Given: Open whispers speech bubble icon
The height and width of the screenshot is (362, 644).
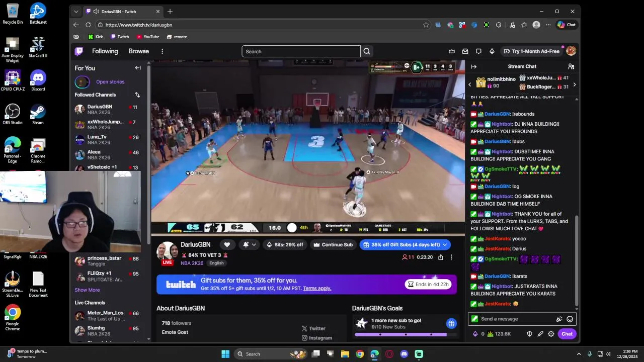Looking at the screenshot, I should (x=478, y=51).
